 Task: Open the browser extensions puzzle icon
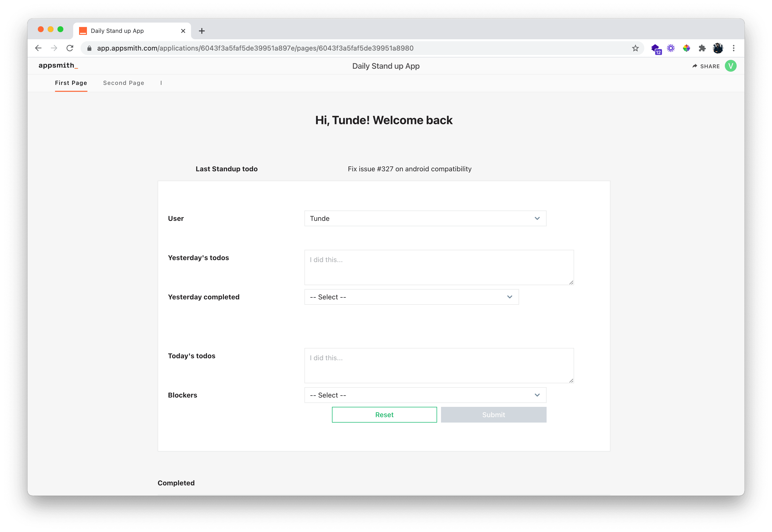[x=702, y=48]
